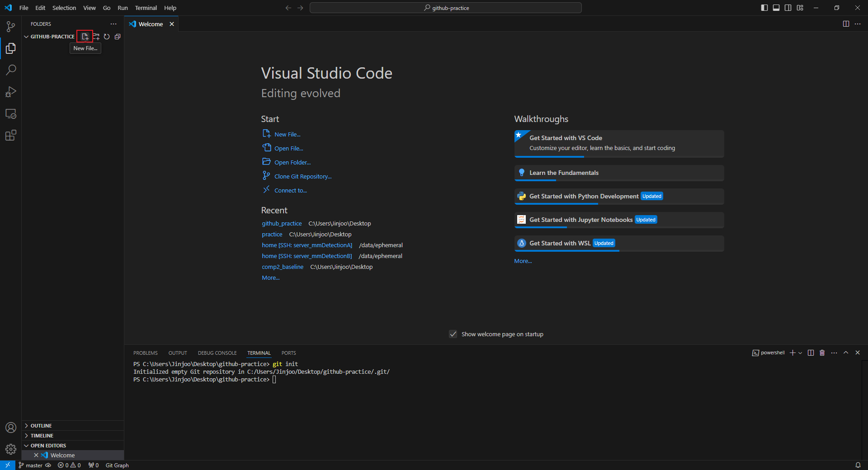Open Folders views and more actions menu
Screen dimensions: 868x470
[x=113, y=24]
